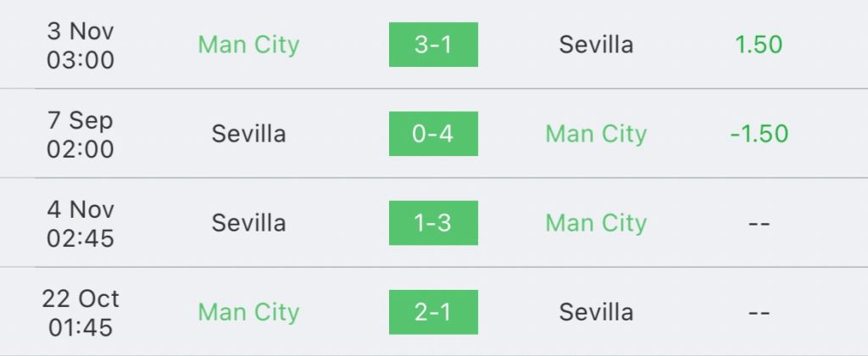Open Sevilla in the 4 Nov match
The image size is (868, 356).
pos(248,223)
